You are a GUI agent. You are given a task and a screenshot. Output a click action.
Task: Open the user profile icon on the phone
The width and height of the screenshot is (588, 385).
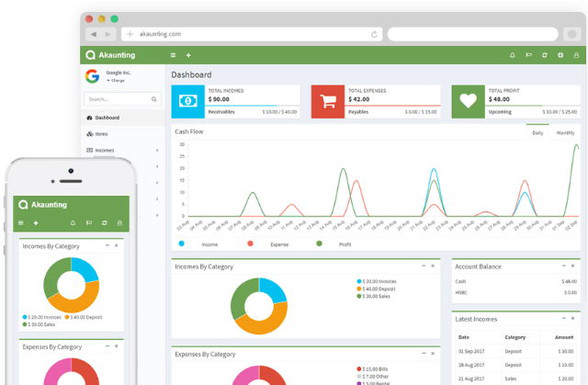pos(119,223)
